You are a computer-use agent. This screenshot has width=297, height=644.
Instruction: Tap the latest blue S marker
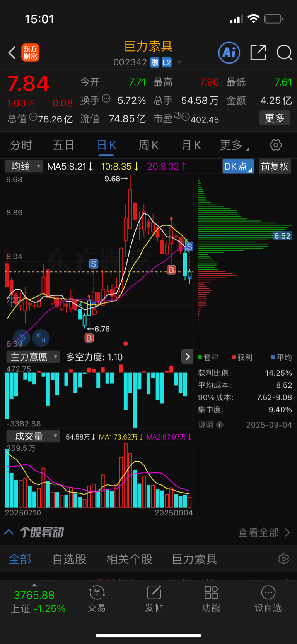pos(189,247)
